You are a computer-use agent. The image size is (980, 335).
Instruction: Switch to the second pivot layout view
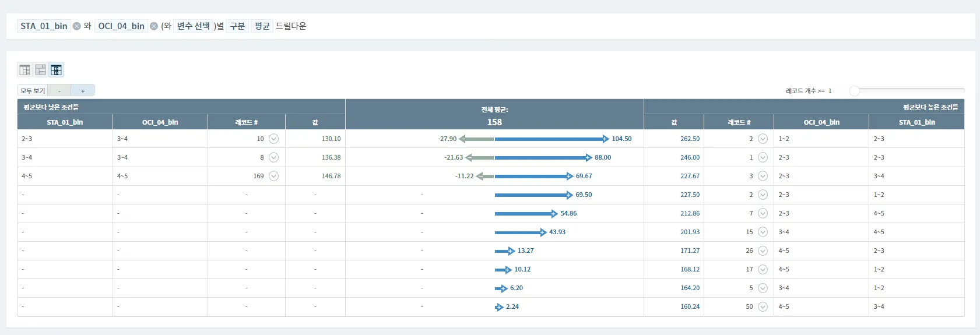(40, 70)
